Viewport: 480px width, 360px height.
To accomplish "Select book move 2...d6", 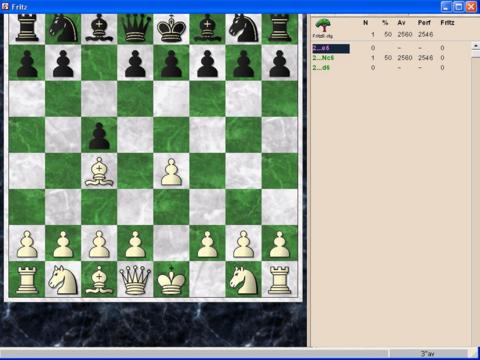I will 321,68.
